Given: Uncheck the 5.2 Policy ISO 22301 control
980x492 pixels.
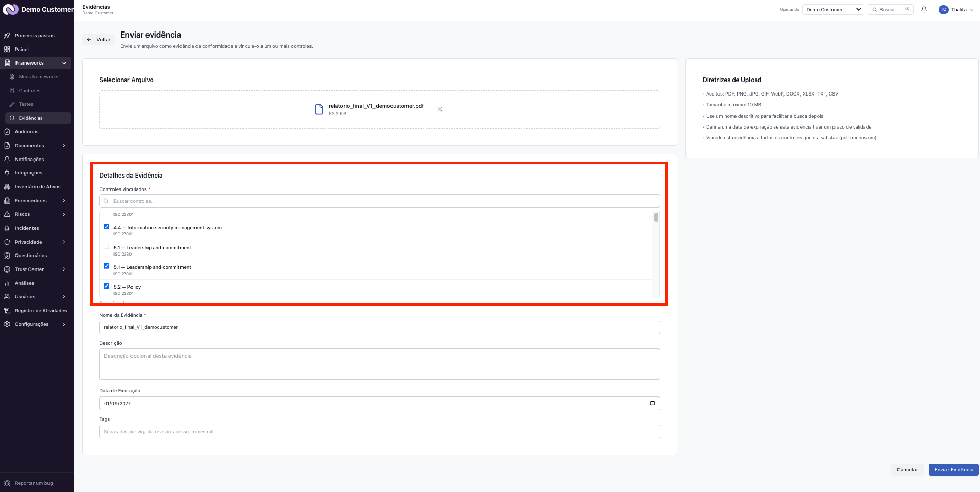Looking at the screenshot, I should 107,286.
